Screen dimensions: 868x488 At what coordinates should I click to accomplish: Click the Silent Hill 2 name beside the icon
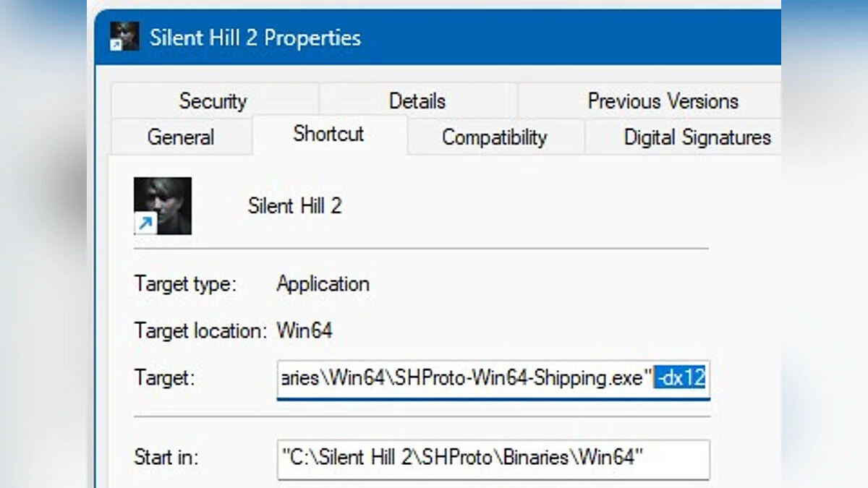pyautogui.click(x=294, y=206)
